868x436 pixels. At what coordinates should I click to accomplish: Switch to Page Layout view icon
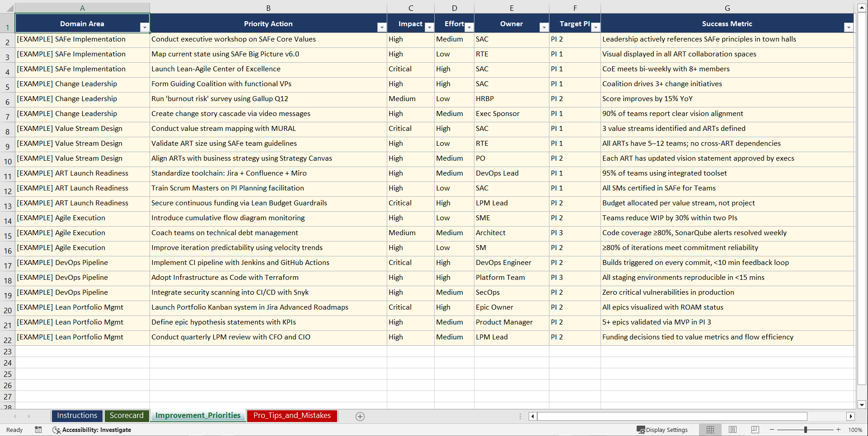point(732,430)
